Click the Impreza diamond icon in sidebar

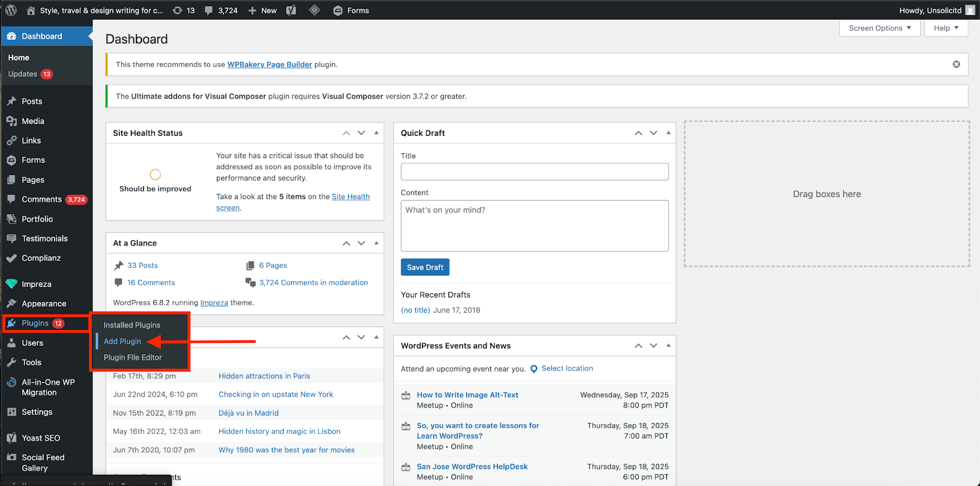[12, 284]
